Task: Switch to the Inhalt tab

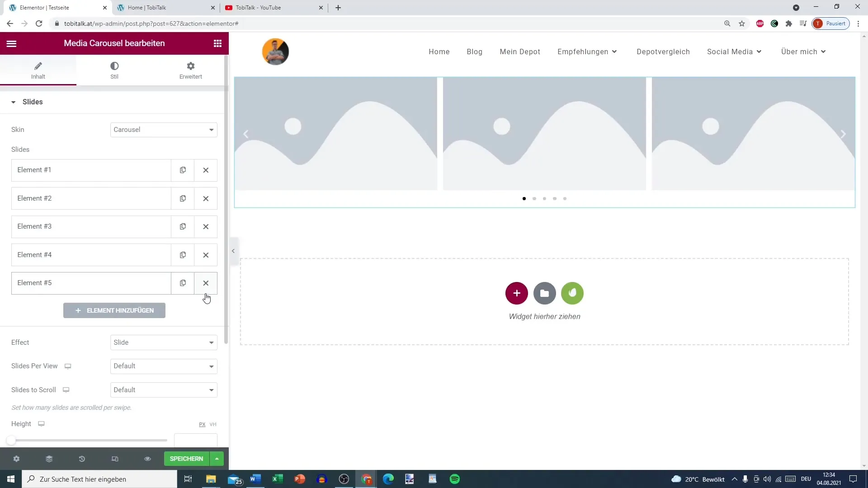Action: [x=38, y=70]
